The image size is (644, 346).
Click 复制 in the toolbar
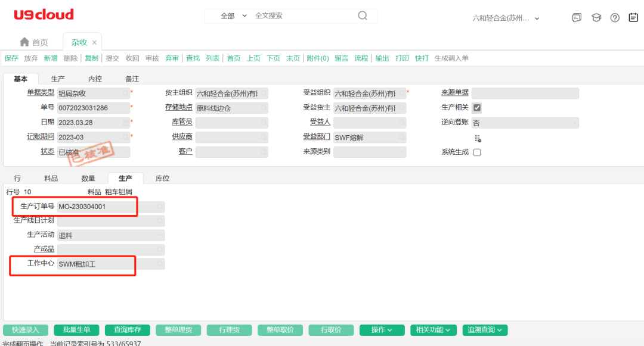click(92, 58)
